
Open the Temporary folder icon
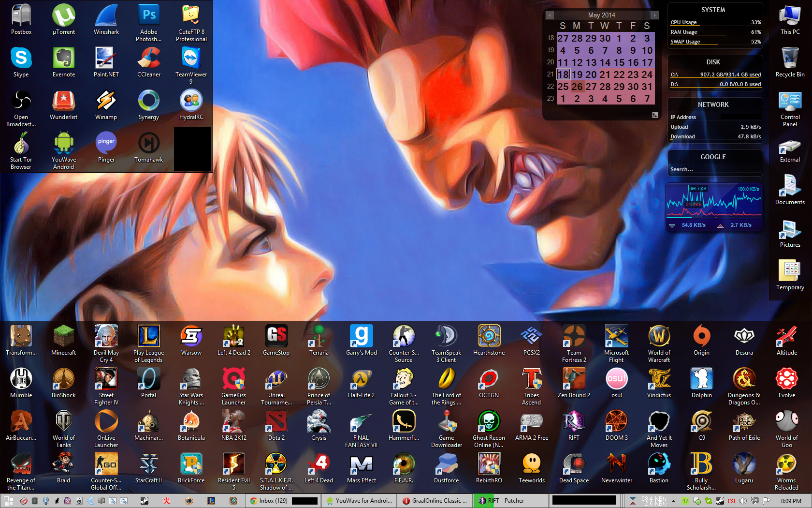[790, 275]
